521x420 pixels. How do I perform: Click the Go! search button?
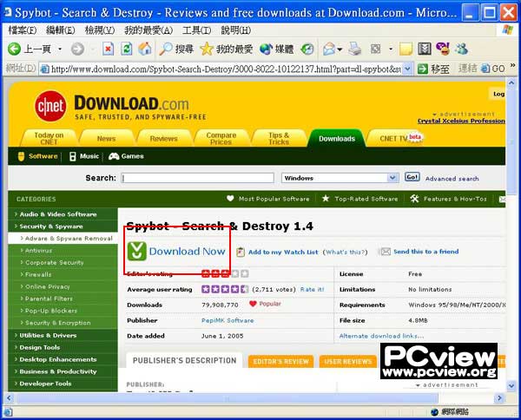click(x=412, y=177)
